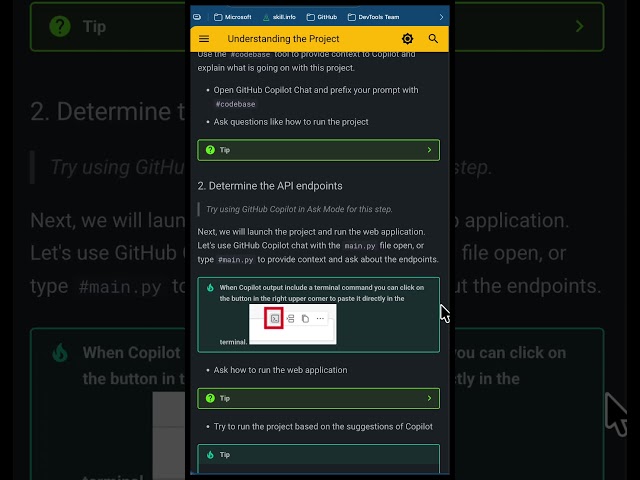
Task: Click flame icon in terminal command note
Action: click(x=210, y=287)
